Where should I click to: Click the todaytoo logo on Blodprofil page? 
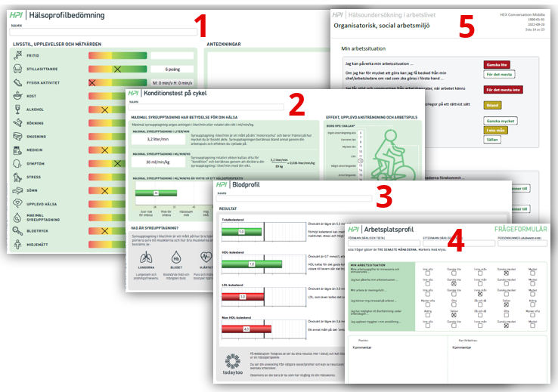coord(233,364)
